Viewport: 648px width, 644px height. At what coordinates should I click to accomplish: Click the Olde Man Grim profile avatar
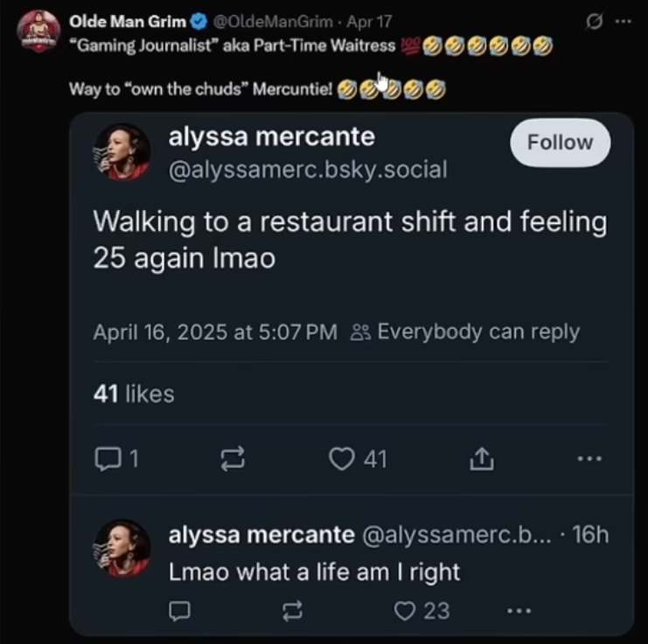tap(38, 32)
